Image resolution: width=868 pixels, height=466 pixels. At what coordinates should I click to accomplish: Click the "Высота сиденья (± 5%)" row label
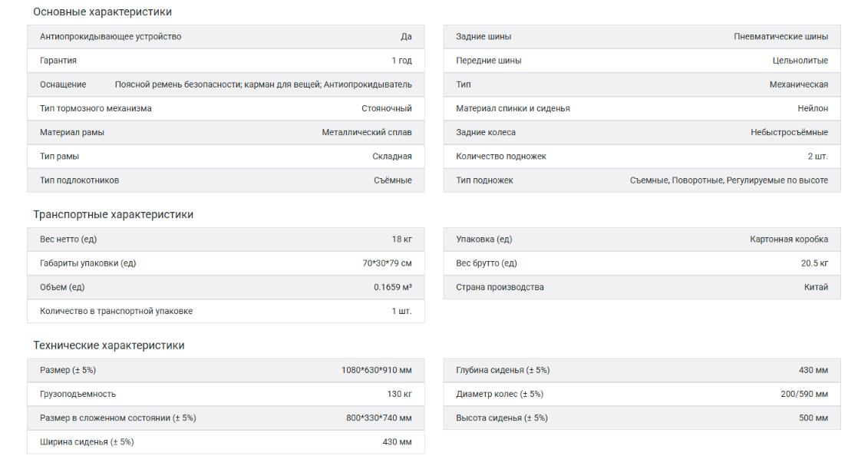click(x=502, y=418)
